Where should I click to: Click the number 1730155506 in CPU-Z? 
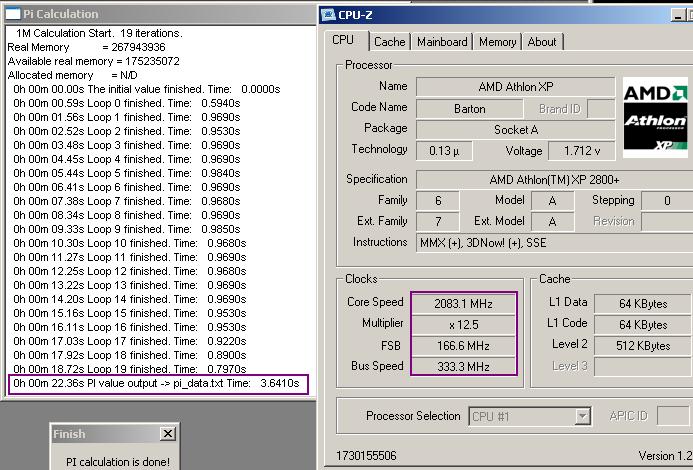[366, 455]
